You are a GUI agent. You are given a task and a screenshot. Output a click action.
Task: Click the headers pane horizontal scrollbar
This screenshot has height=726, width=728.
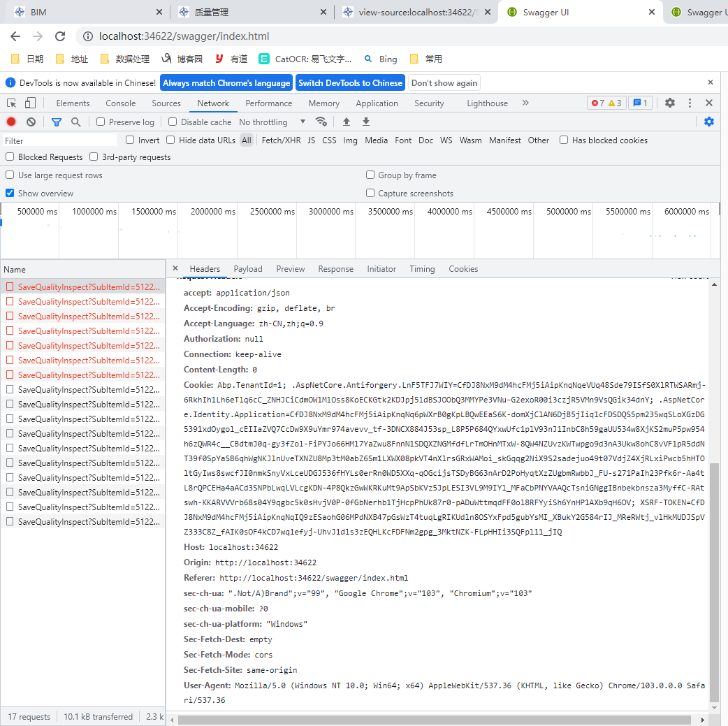[435, 720]
